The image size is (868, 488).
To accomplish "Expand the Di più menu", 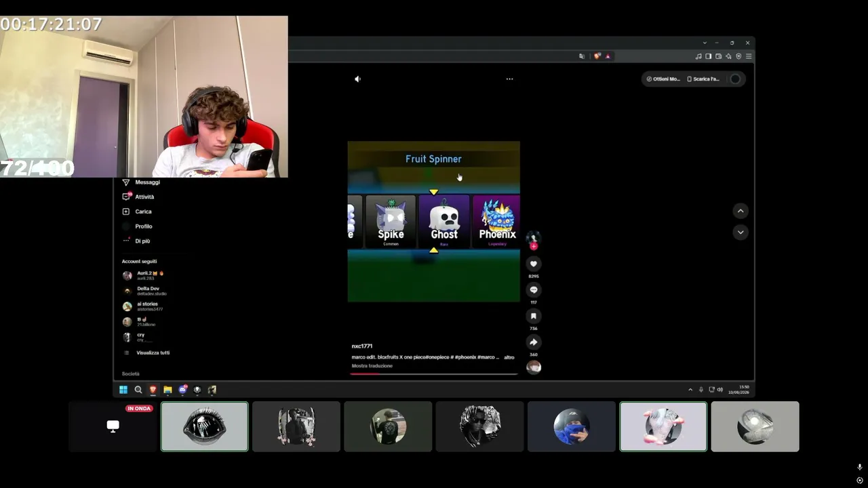I will tap(136, 241).
